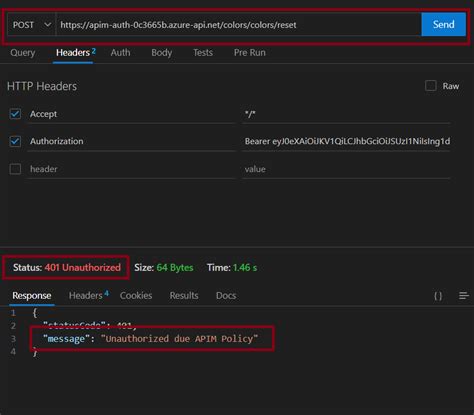474x415 pixels.
Task: Enable the Raw headers checkbox
Action: click(431, 86)
